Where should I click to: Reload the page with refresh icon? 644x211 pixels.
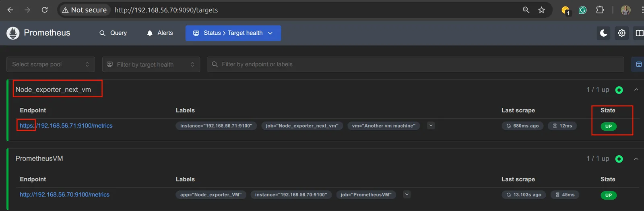point(45,10)
